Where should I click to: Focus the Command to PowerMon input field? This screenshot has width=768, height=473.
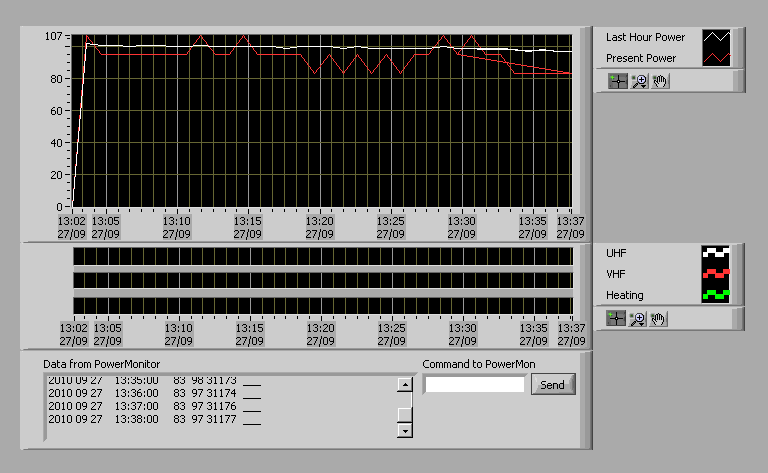(475, 384)
